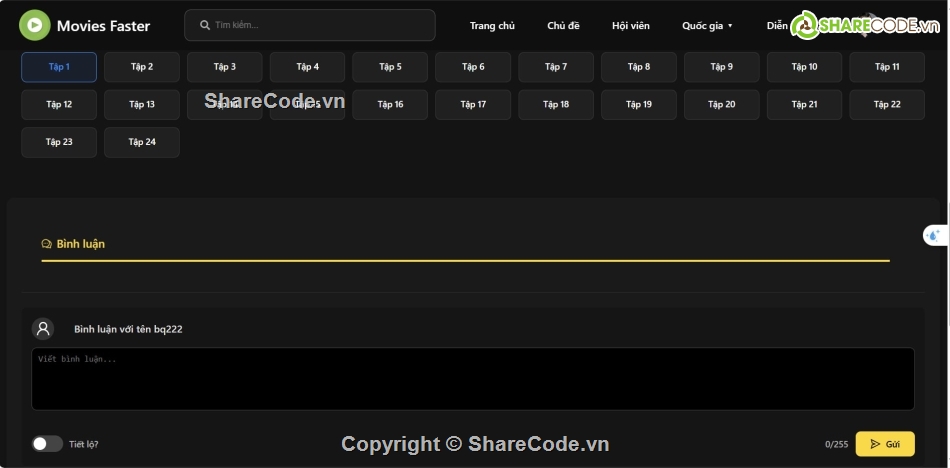Screen dimensions: 950x468
Task: Open episode Tập 6
Action: pyautogui.click(x=473, y=67)
